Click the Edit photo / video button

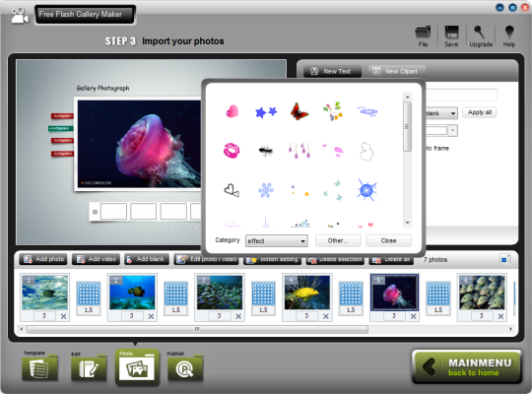point(206,259)
